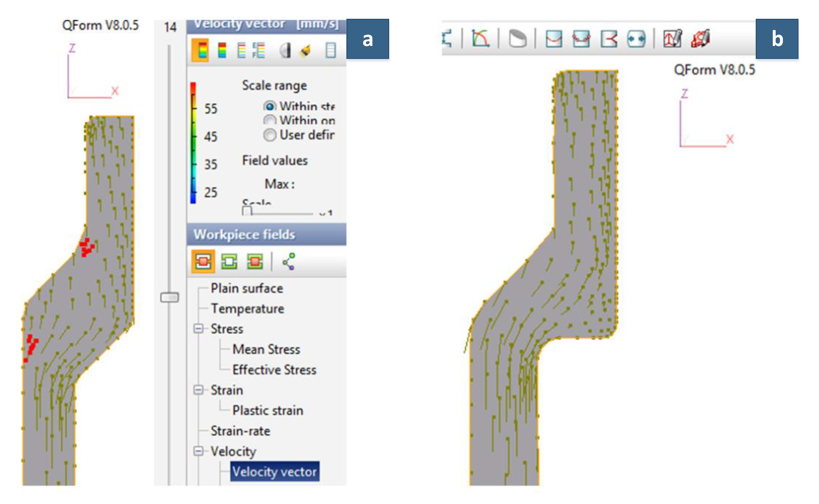The width and height of the screenshot is (819, 504).
Task: Select the second 'Within' scale range radio button
Action: pyautogui.click(x=270, y=120)
